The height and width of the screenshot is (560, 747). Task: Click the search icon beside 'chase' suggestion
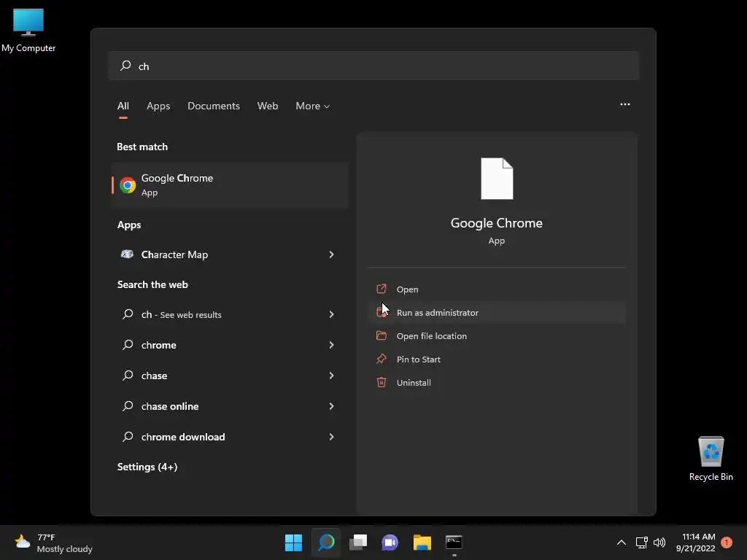128,376
